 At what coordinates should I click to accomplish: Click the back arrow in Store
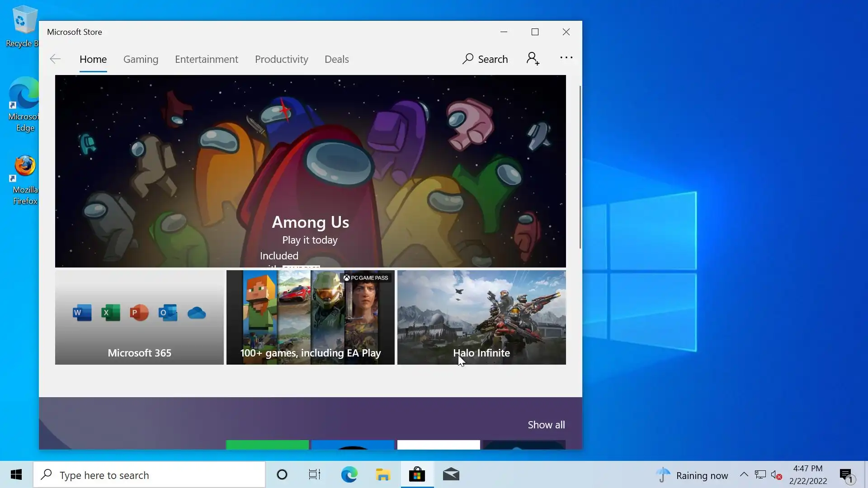coord(55,59)
